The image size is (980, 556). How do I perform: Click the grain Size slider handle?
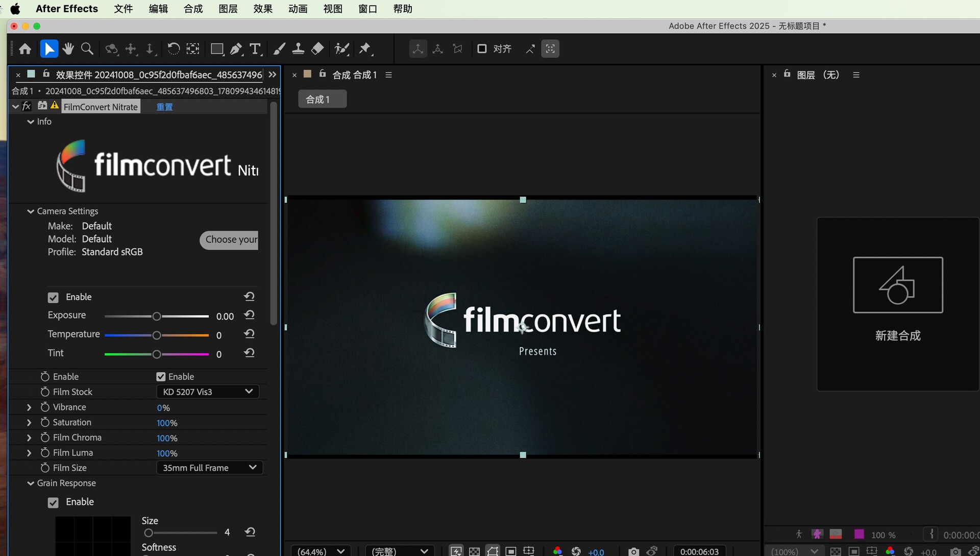[x=149, y=533]
